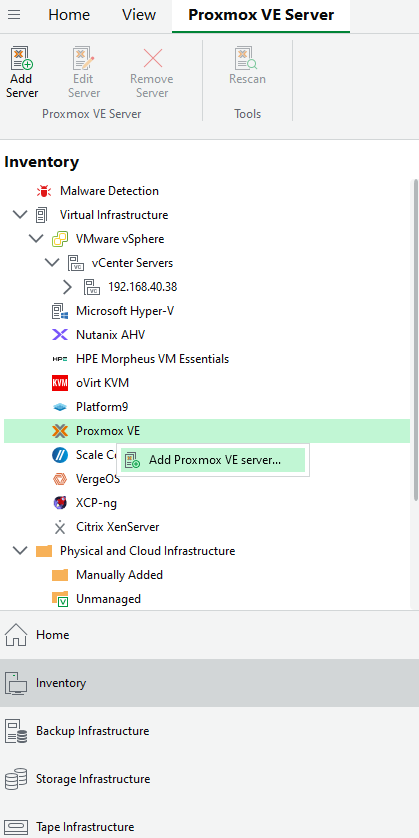Select Virtual Infrastructure label
Viewport: 419px width, 838px height.
[x=114, y=215]
